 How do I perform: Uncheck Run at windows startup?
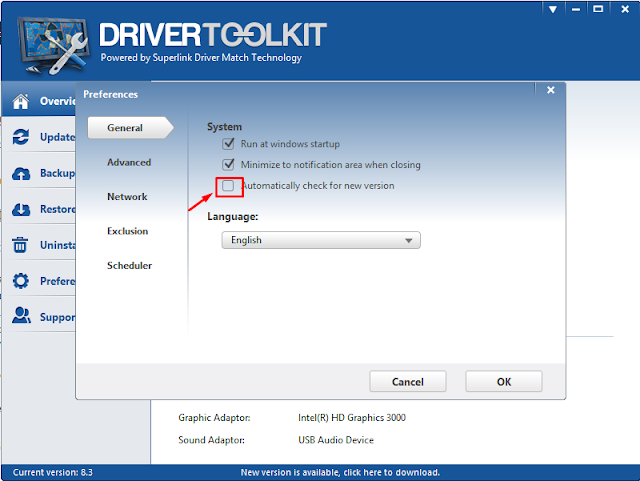coord(228,144)
